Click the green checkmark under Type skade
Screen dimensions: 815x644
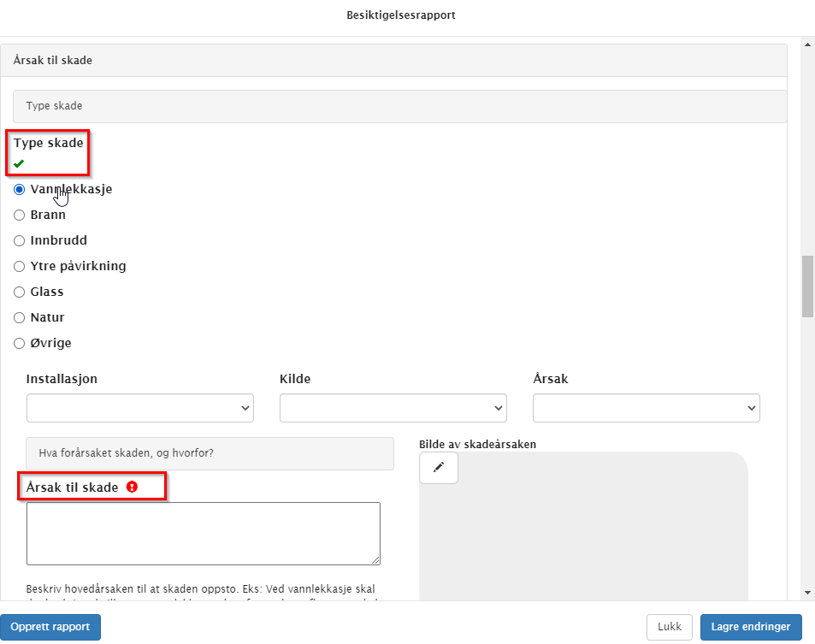tap(19, 163)
